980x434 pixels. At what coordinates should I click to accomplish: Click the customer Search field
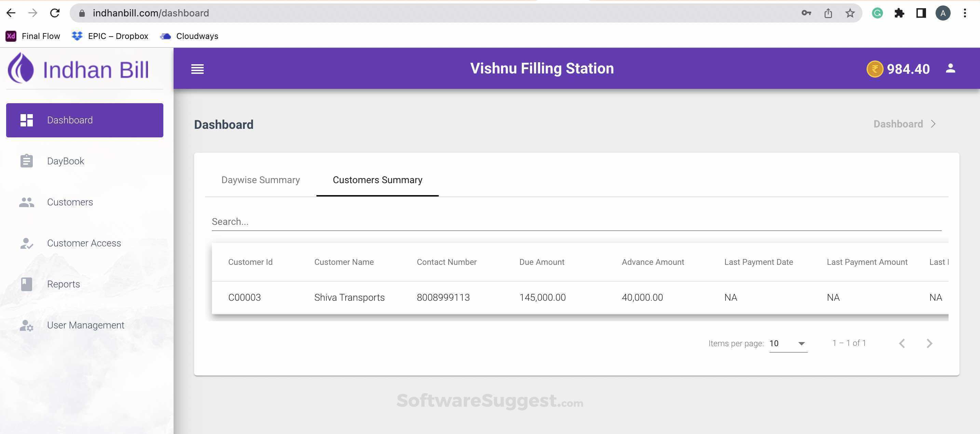[576, 222]
